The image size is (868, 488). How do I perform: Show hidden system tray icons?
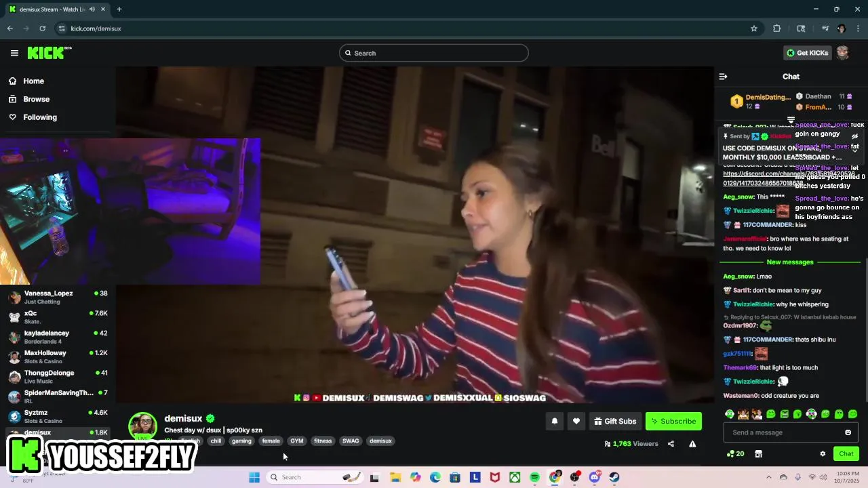click(768, 477)
